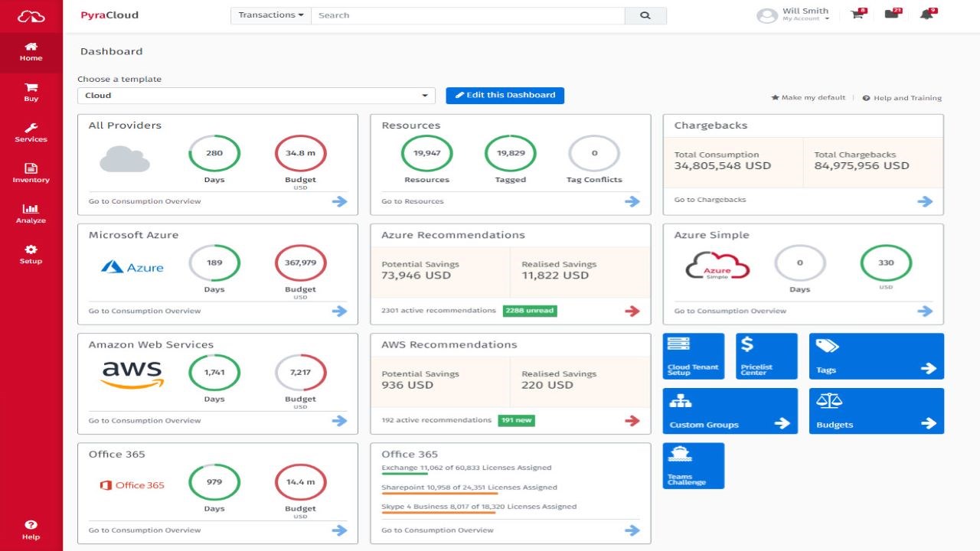Click Total Consumption 34,805,548 USD value
The height and width of the screenshot is (551, 980).
tap(723, 165)
